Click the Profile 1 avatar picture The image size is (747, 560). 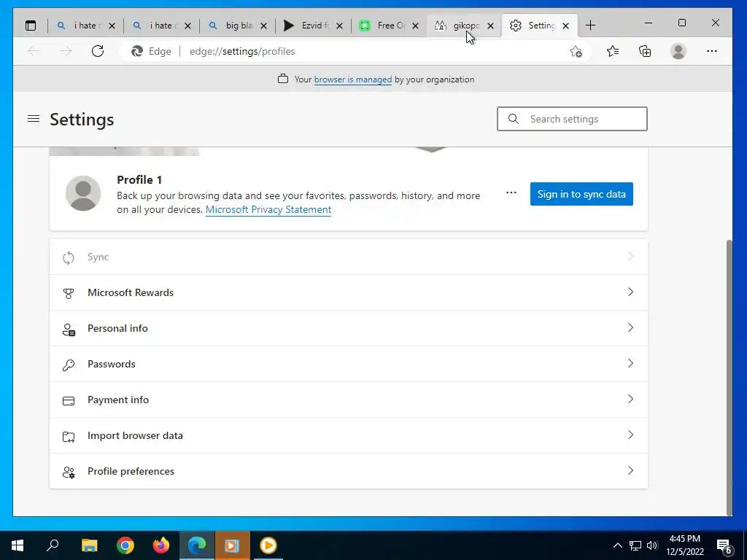[x=83, y=193]
